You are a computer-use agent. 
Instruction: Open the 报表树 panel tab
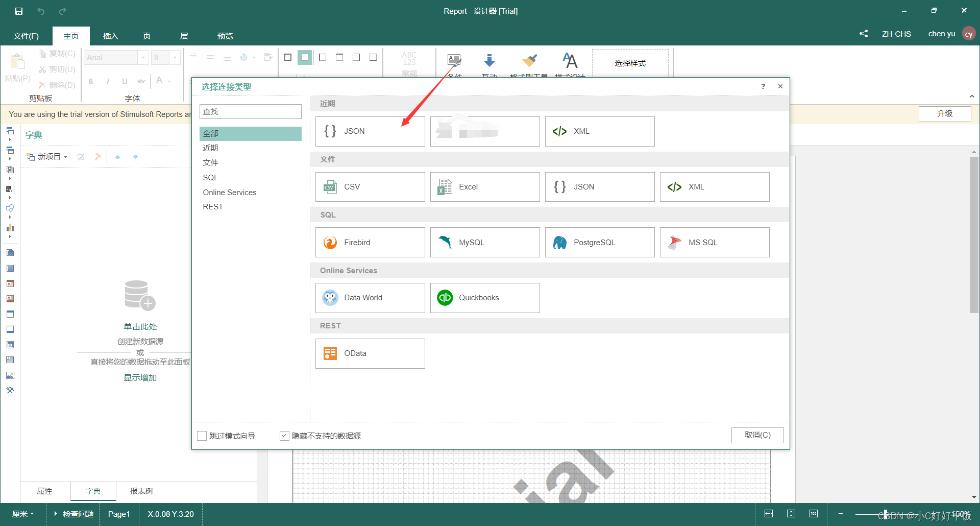tap(141, 491)
